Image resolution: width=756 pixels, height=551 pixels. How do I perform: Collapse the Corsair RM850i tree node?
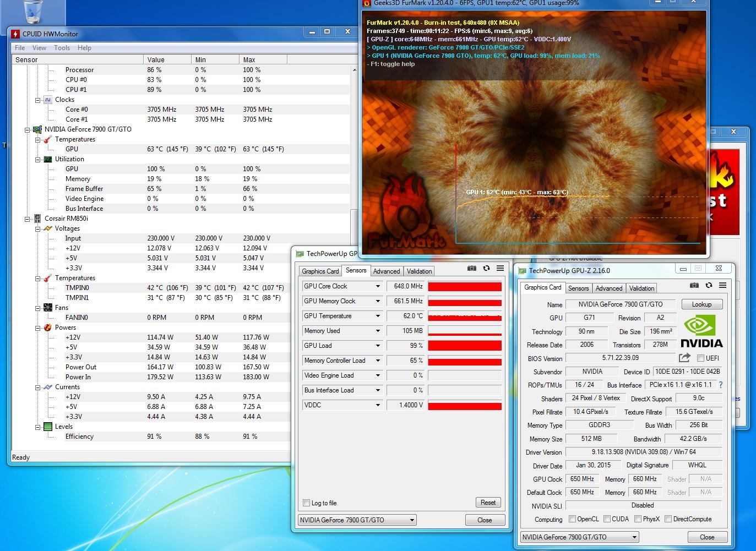pyautogui.click(x=27, y=219)
